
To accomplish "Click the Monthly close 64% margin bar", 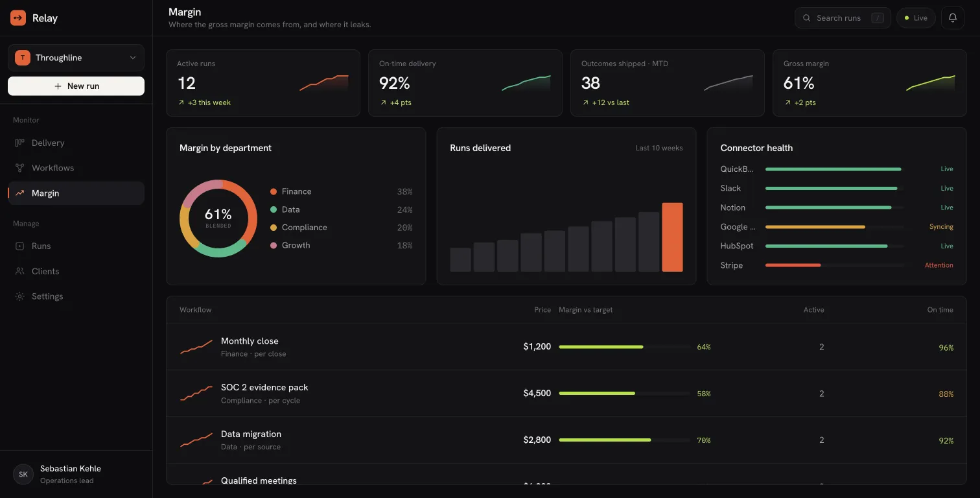I will point(625,347).
